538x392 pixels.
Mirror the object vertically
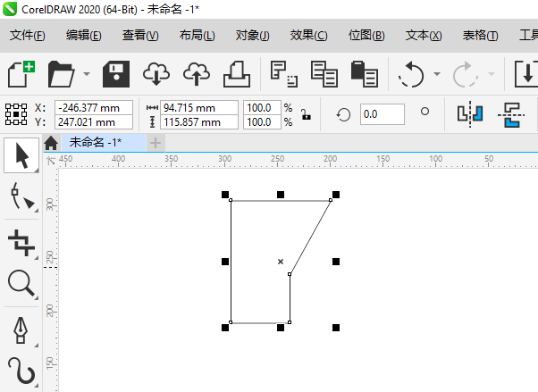click(511, 114)
